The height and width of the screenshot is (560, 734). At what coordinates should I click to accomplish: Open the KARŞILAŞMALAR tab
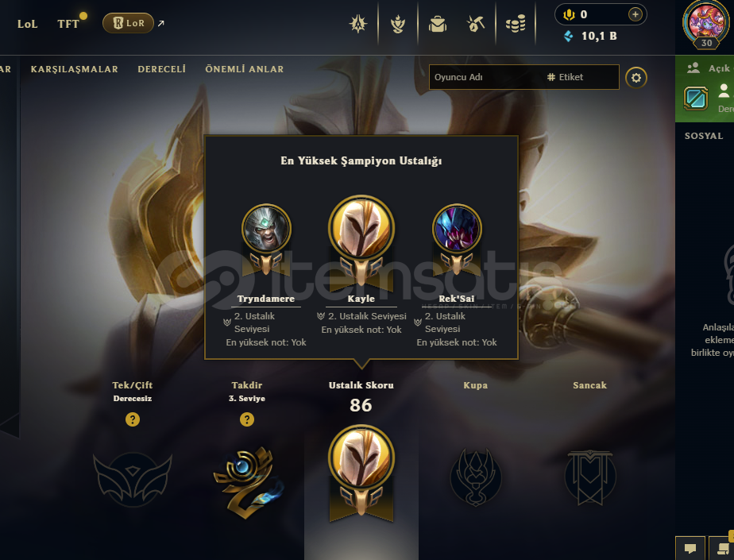[x=75, y=69]
